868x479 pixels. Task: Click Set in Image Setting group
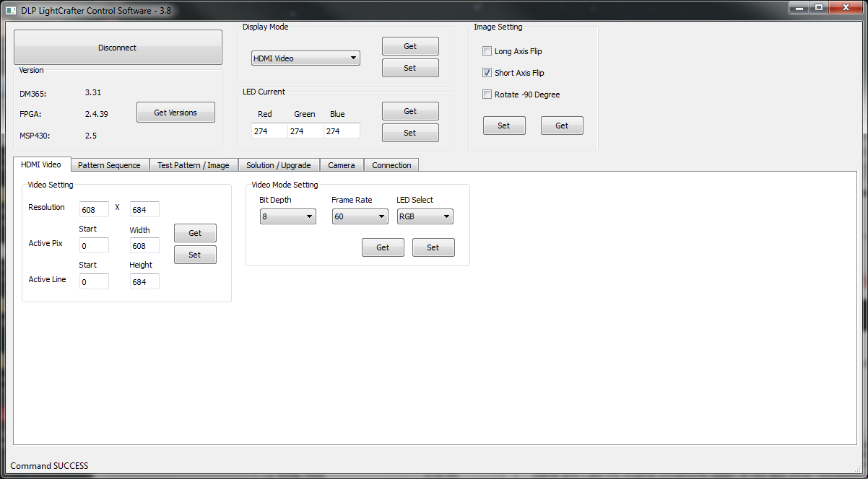504,126
